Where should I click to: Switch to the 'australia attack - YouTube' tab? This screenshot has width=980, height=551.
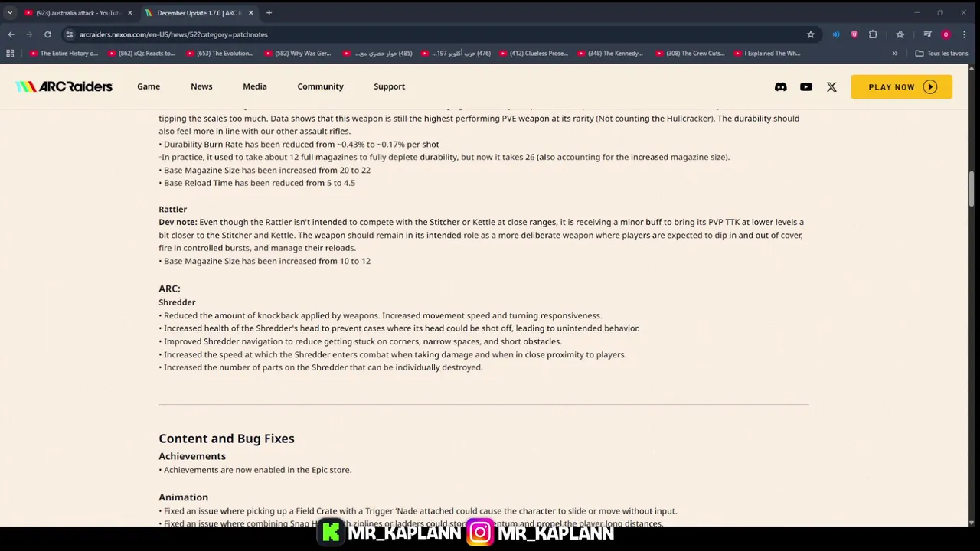tap(78, 13)
